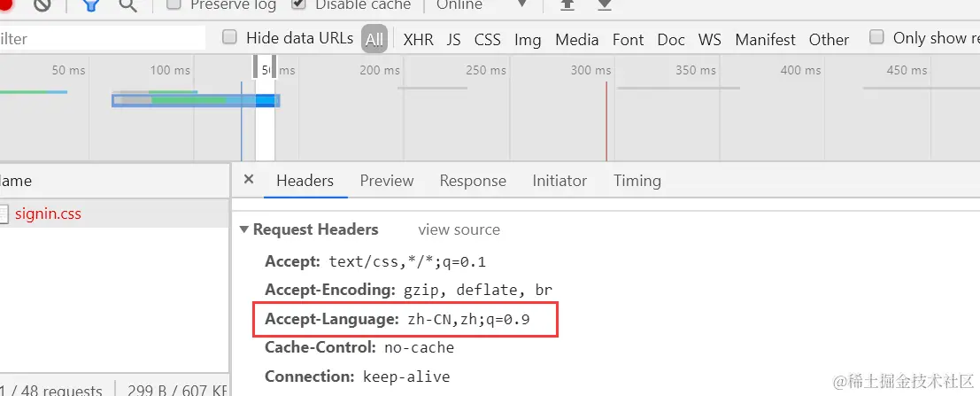The height and width of the screenshot is (396, 980).
Task: Tick the Only show requests checkbox
Action: click(x=877, y=37)
